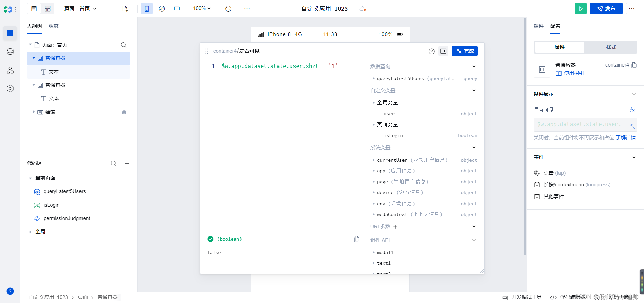Image resolution: width=644 pixels, height=303 pixels.
Task: Collapse the second 普通容器 tree node
Action: click(34, 85)
